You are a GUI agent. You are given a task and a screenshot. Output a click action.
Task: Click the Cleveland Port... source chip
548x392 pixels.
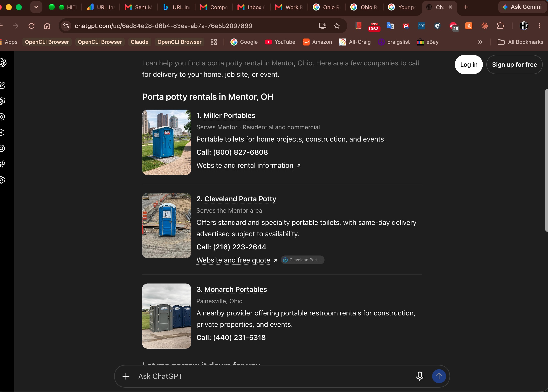click(x=302, y=260)
